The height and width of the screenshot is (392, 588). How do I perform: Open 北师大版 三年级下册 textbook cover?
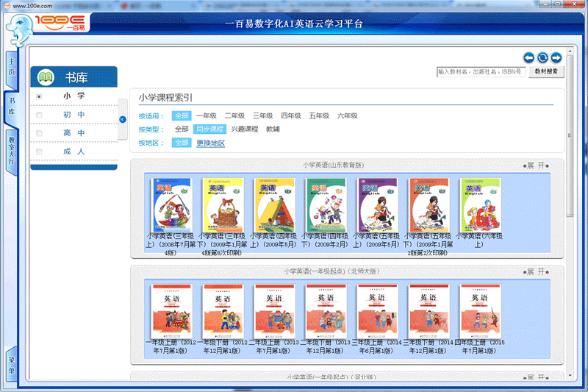429,311
